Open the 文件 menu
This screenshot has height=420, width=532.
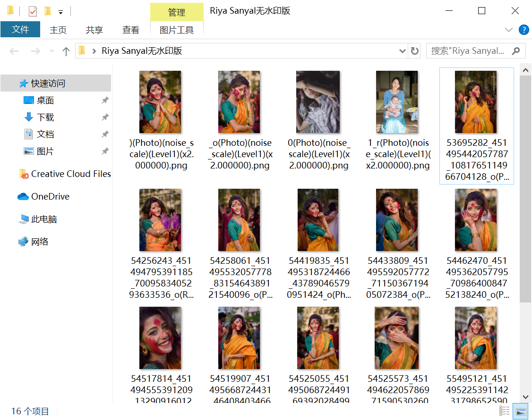click(20, 30)
